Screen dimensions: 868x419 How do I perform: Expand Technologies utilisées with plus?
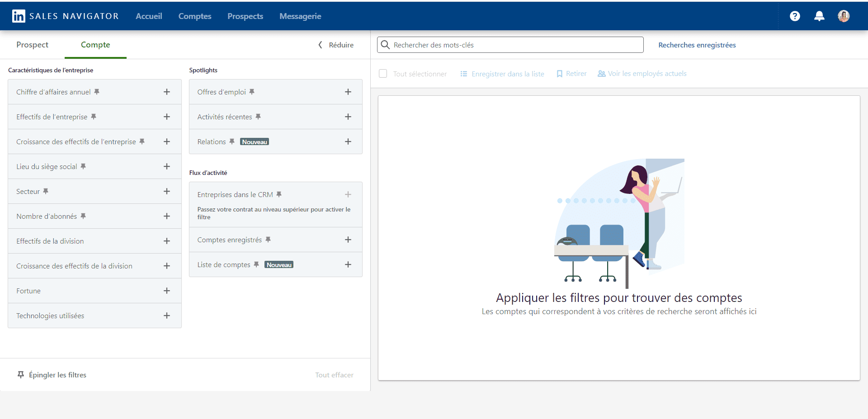tap(167, 315)
